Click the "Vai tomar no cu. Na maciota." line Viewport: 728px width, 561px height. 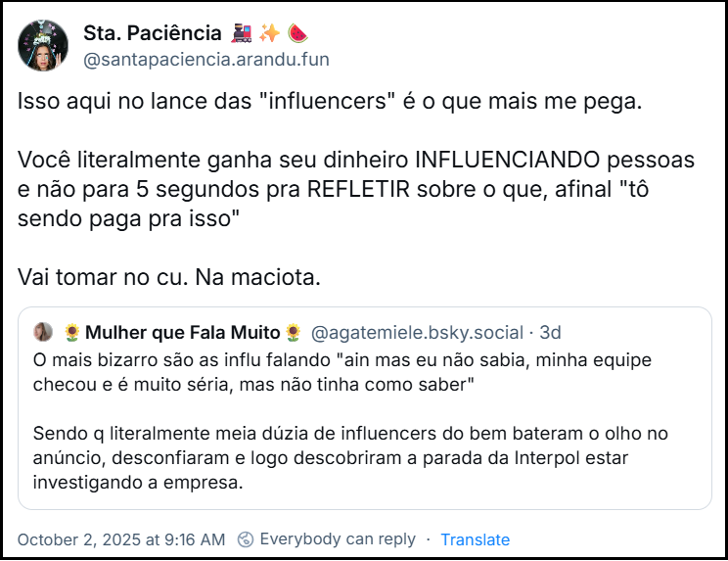(x=168, y=277)
